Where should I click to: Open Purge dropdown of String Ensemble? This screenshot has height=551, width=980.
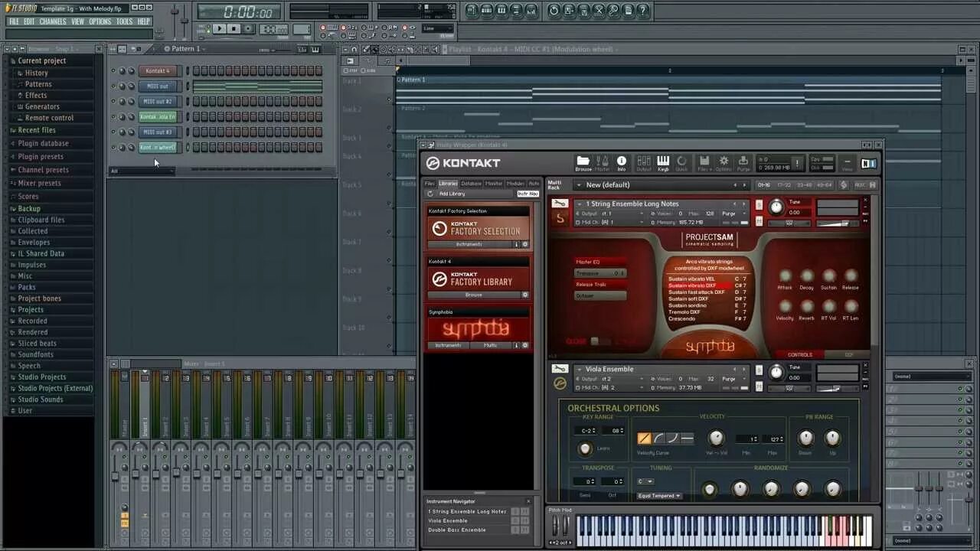733,214
